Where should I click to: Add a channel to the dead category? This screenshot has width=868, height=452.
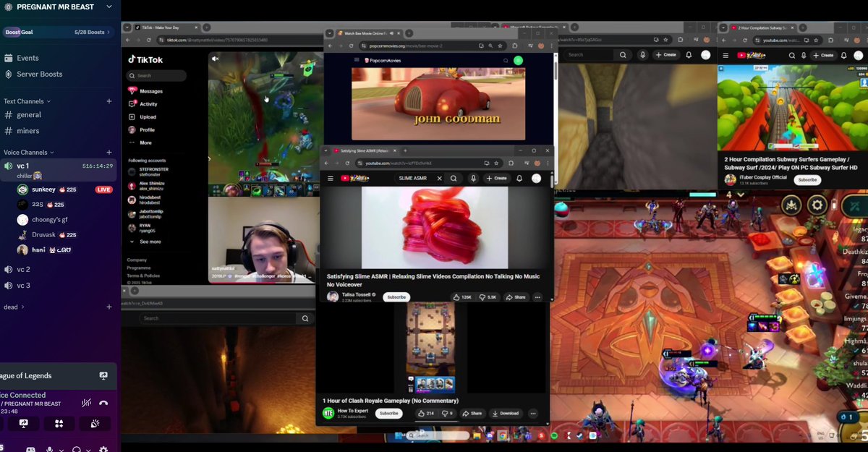[109, 307]
